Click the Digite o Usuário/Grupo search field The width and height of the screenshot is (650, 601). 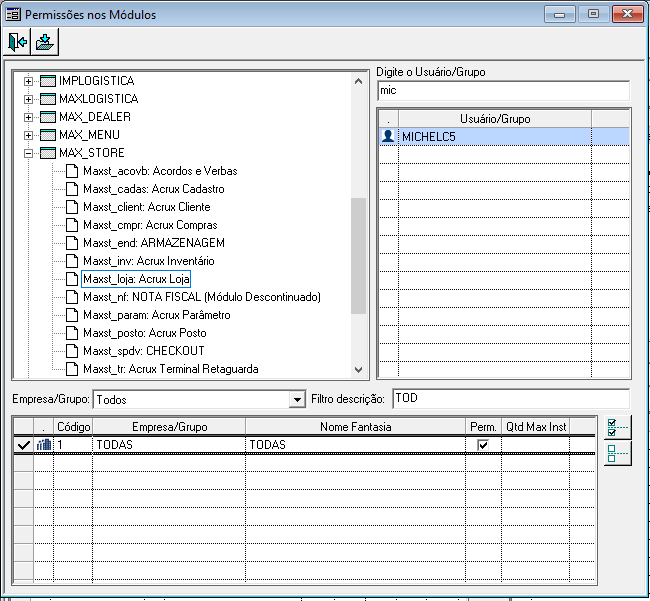[x=504, y=90]
